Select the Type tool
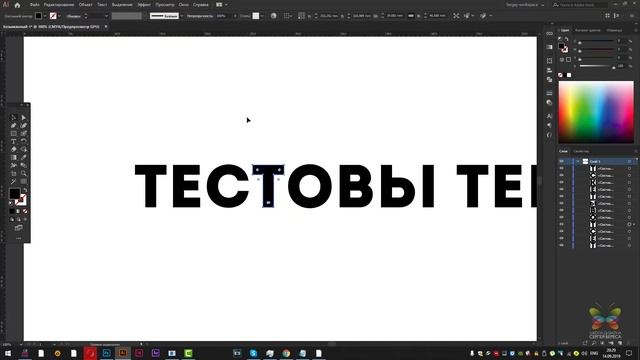640x360 pixels. pos(13,141)
